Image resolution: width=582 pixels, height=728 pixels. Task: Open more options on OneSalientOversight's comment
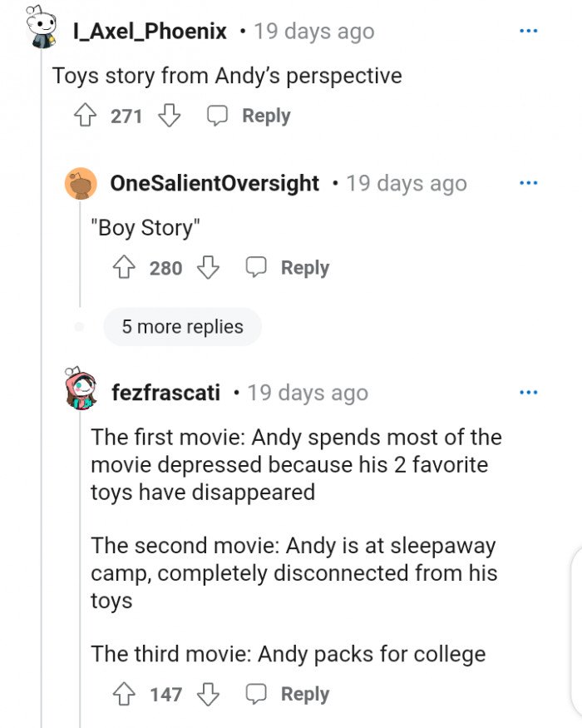coord(528,183)
